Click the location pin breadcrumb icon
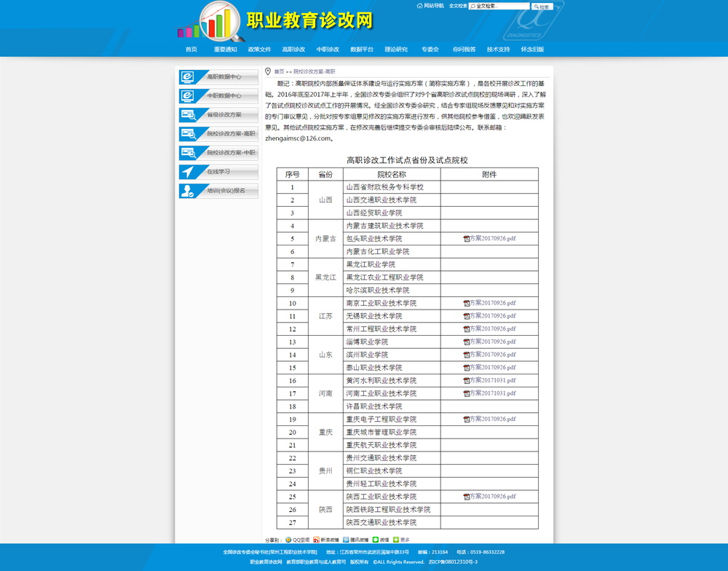 click(268, 71)
